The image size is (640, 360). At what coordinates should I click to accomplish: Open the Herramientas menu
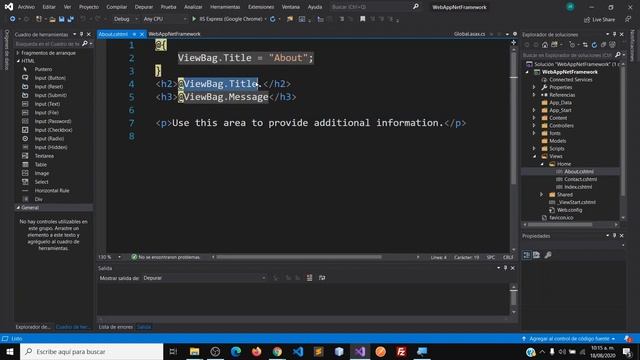pos(225,7)
